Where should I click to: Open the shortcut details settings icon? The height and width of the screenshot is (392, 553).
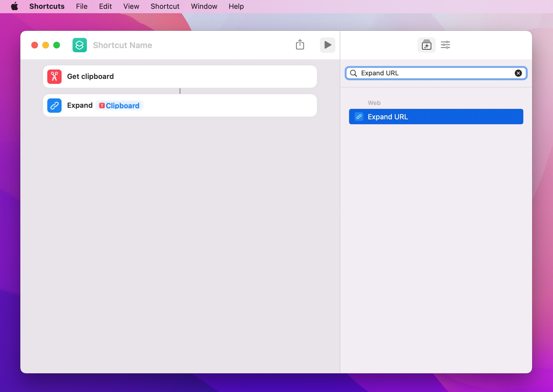(x=446, y=45)
